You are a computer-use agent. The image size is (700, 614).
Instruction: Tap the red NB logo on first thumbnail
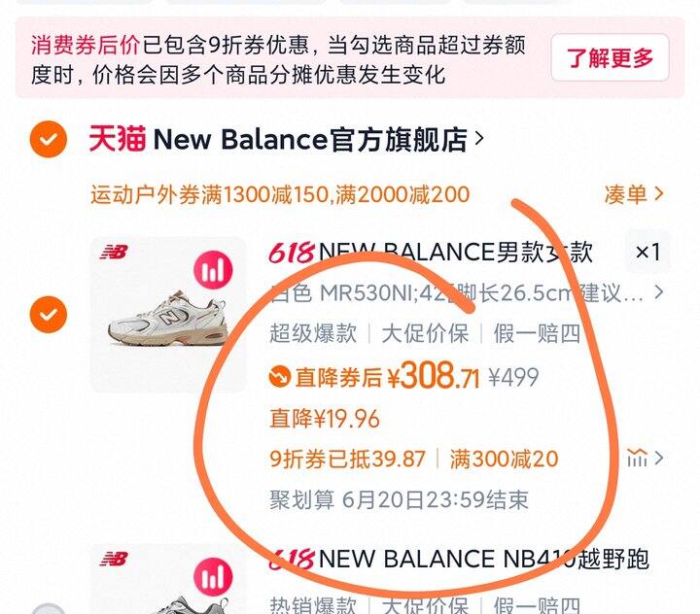[x=114, y=253]
